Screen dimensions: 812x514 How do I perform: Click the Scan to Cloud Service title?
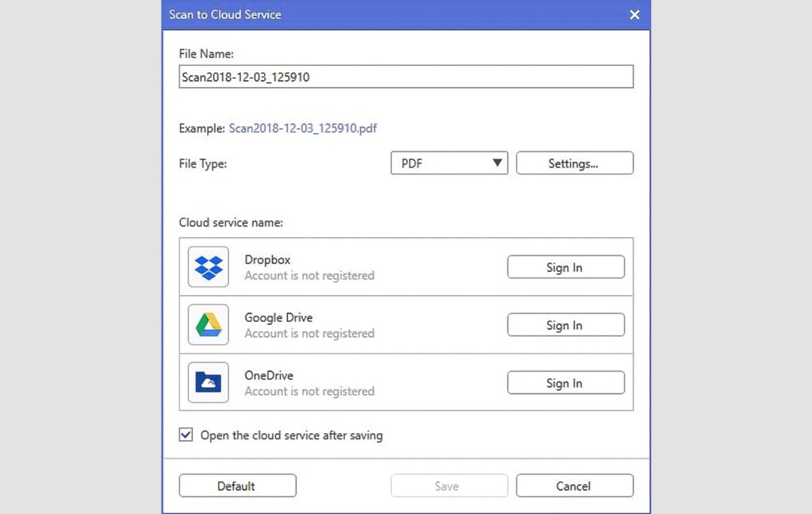(225, 14)
